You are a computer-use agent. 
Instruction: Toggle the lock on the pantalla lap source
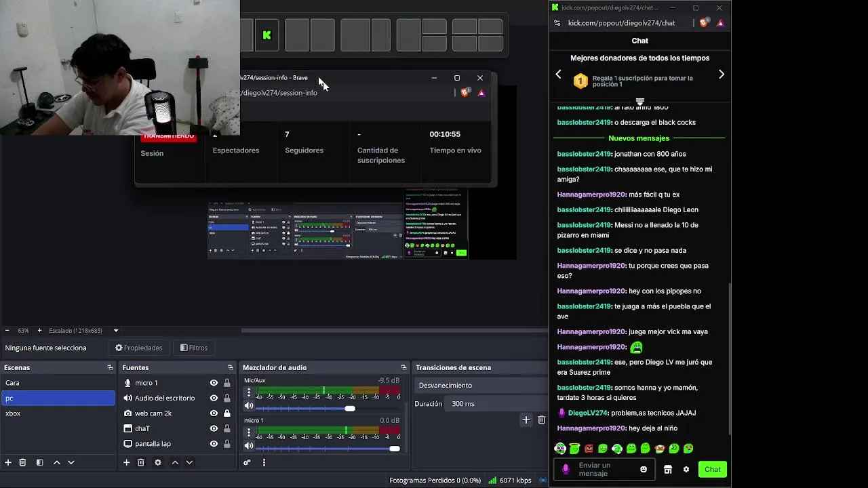tap(227, 444)
